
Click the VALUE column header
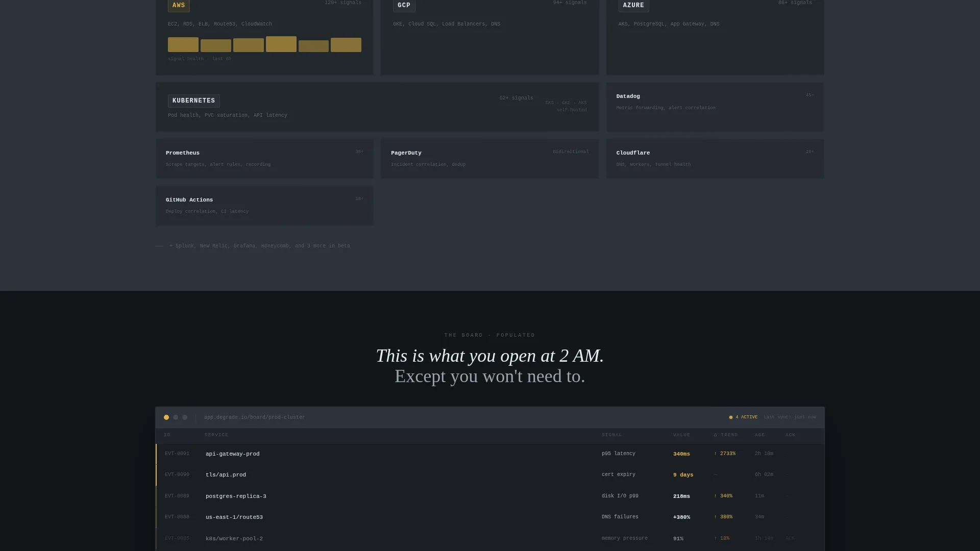(681, 435)
